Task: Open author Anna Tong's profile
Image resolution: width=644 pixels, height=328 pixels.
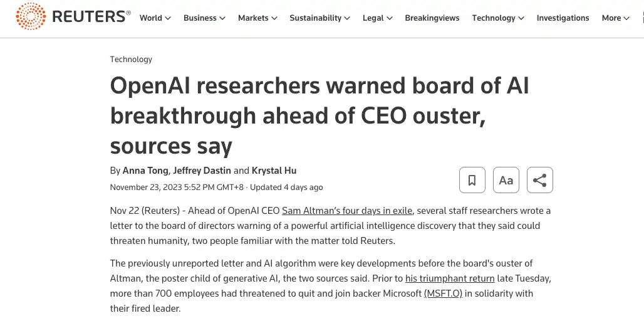Action: (x=145, y=171)
